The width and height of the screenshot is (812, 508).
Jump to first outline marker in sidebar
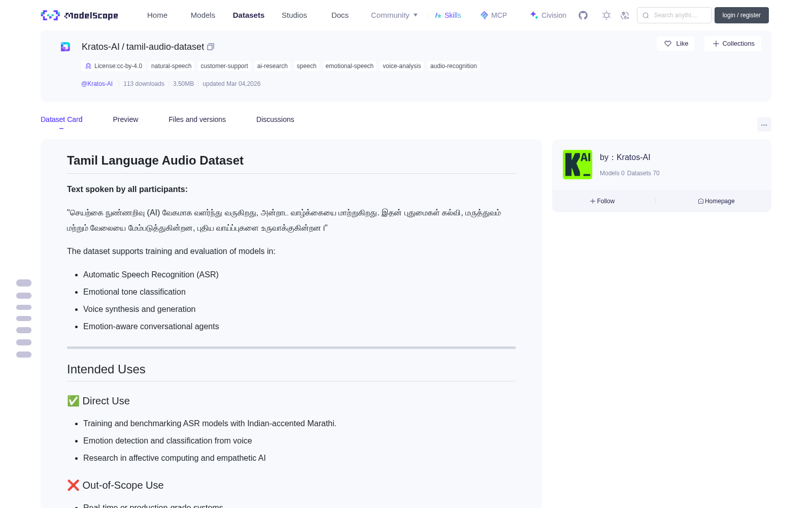pyautogui.click(x=24, y=283)
